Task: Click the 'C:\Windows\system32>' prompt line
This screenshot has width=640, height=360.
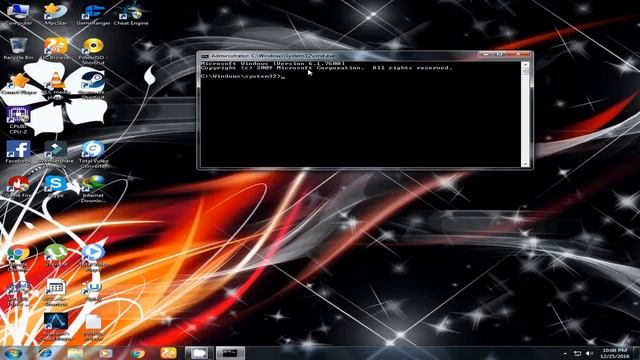Action: pos(242,76)
